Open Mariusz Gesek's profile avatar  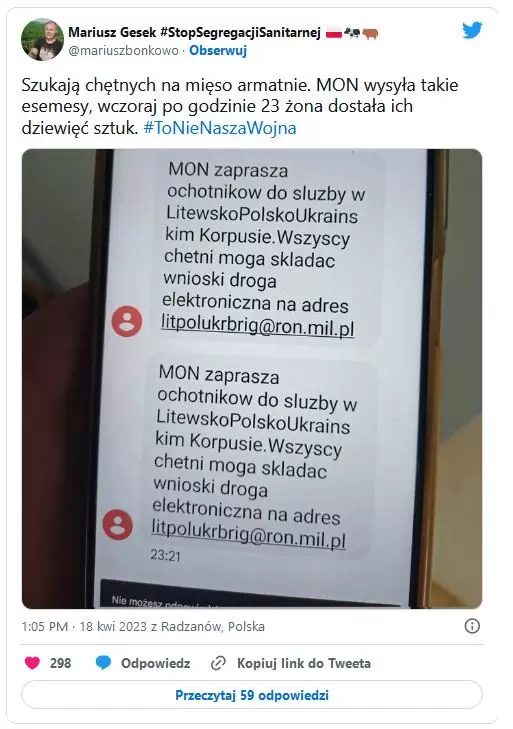tap(42, 40)
